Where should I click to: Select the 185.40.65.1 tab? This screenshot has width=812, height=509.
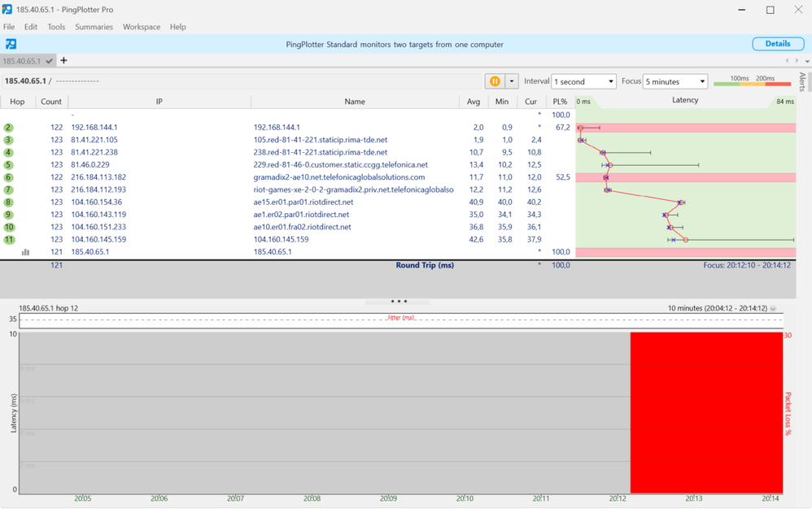tap(23, 61)
